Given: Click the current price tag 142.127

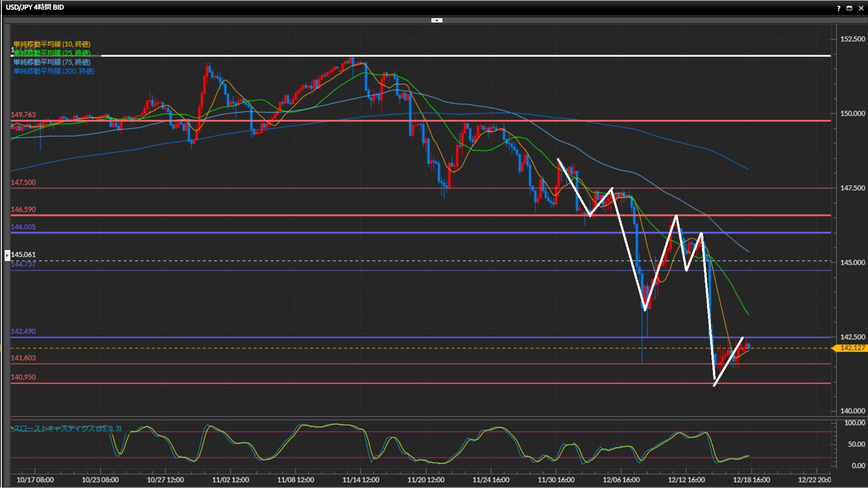Looking at the screenshot, I should pos(852,348).
